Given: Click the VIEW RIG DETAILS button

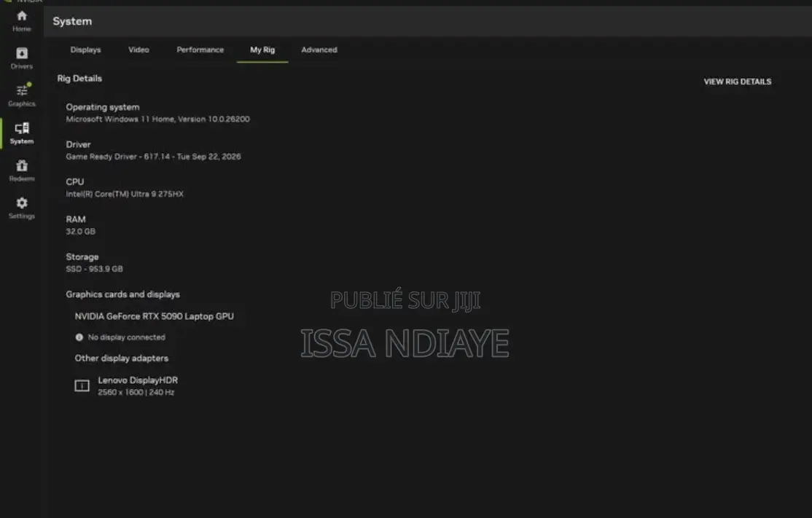Looking at the screenshot, I should click(738, 82).
